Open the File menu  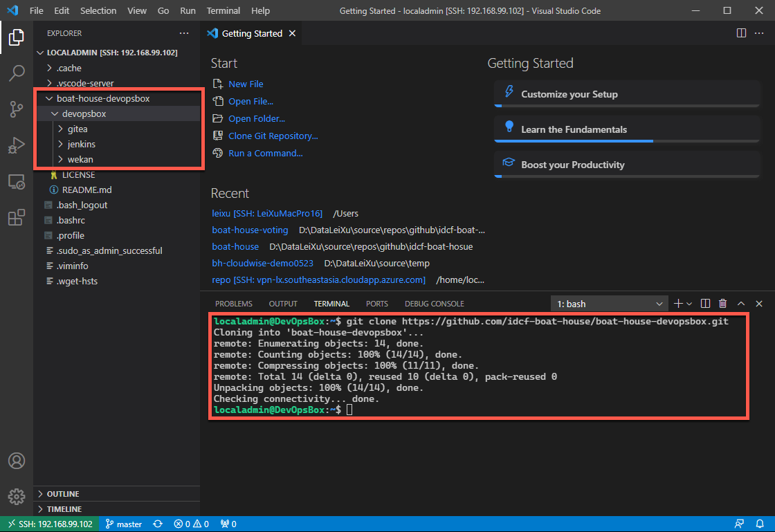[x=37, y=10]
